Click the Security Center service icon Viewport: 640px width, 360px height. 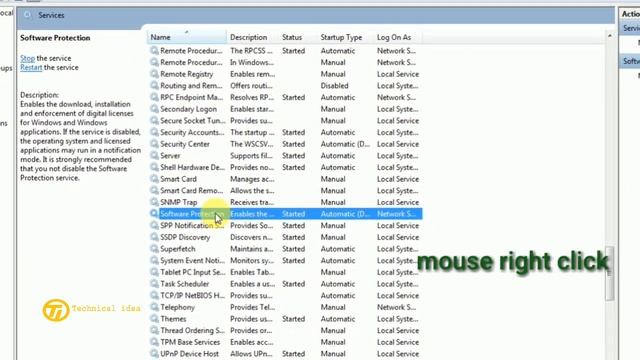154,144
